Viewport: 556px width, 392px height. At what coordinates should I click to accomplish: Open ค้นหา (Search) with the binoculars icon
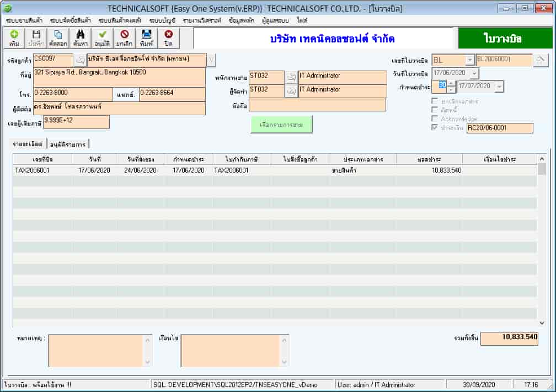[x=81, y=38]
